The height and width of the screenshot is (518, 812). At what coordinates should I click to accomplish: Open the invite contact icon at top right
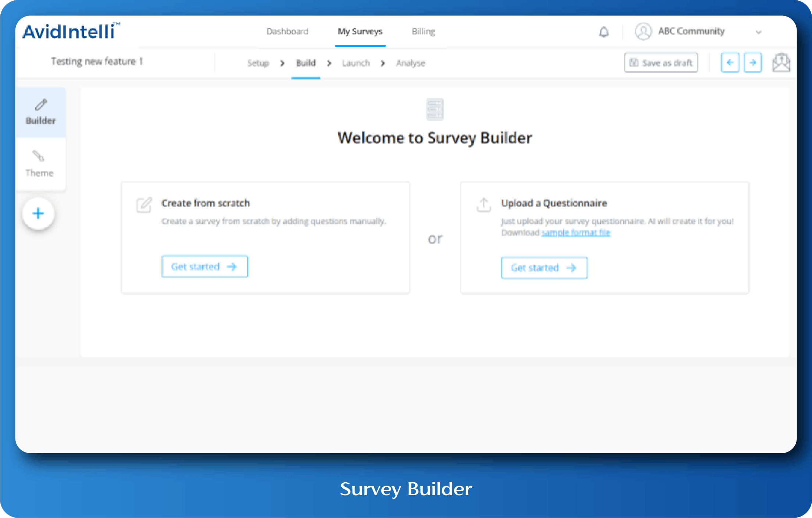[781, 63]
